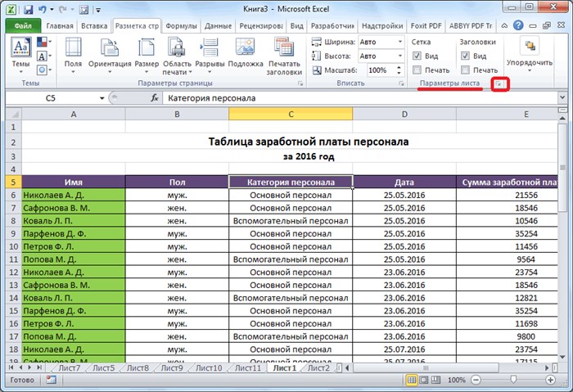573x392 pixels.
Task: Open the Параметры листа dialog launcher
Action: tap(499, 84)
